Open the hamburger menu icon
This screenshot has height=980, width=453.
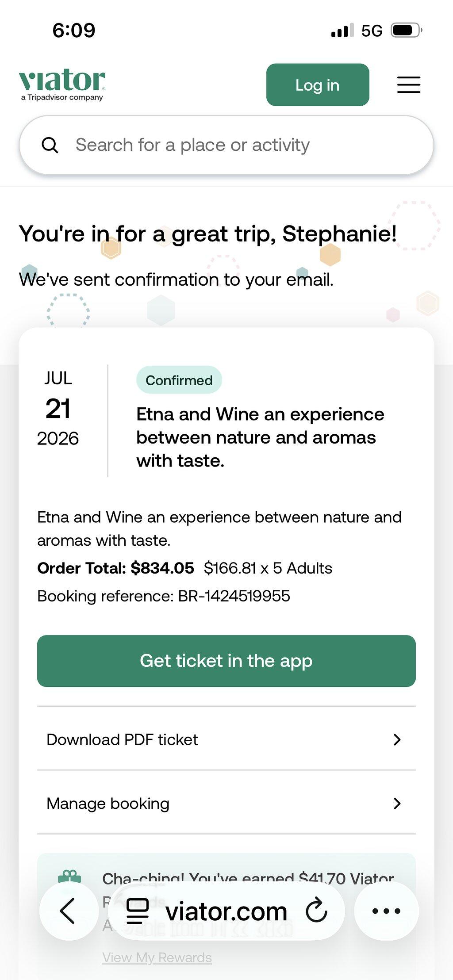[x=408, y=84]
